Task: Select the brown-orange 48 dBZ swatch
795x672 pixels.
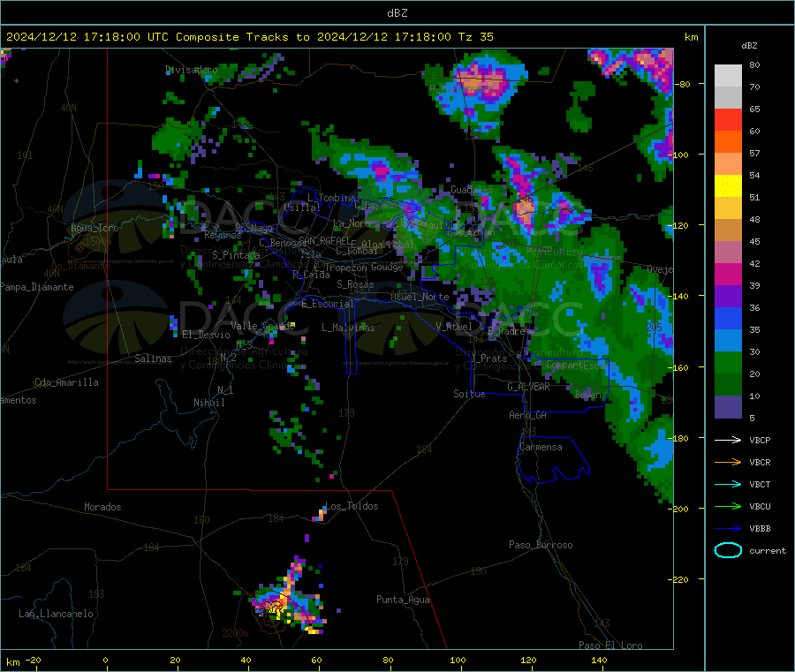Action: point(728,230)
